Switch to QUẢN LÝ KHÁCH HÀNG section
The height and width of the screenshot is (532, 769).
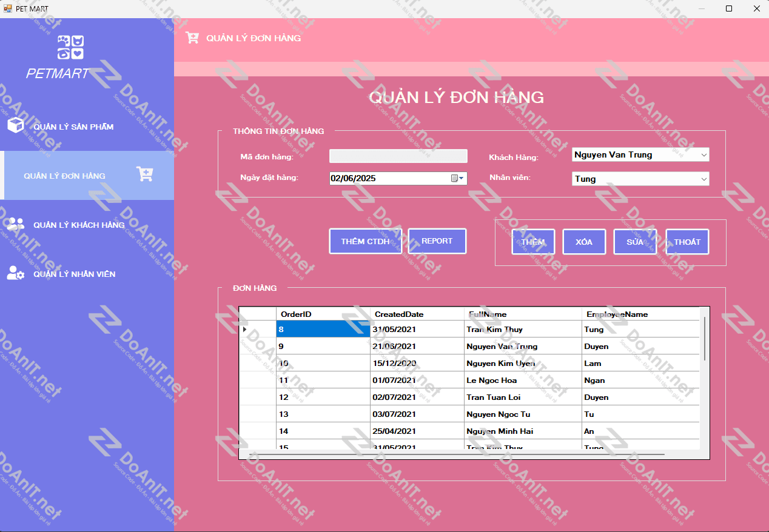tap(79, 225)
